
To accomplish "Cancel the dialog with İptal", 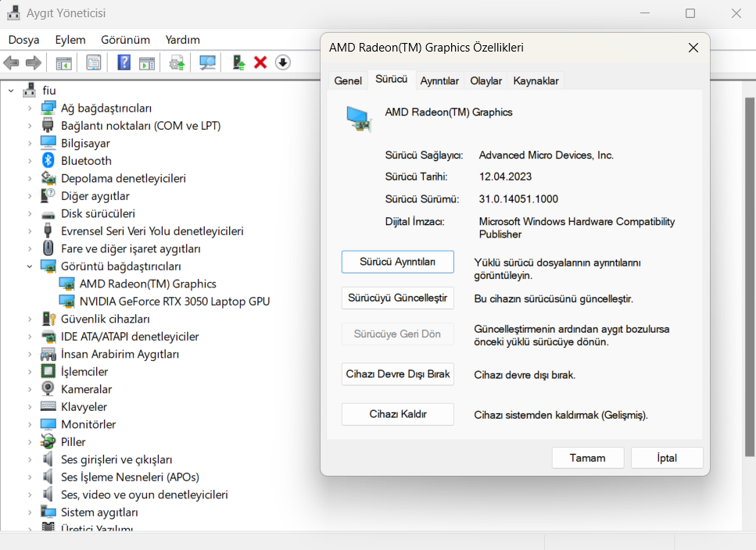I will (x=667, y=458).
